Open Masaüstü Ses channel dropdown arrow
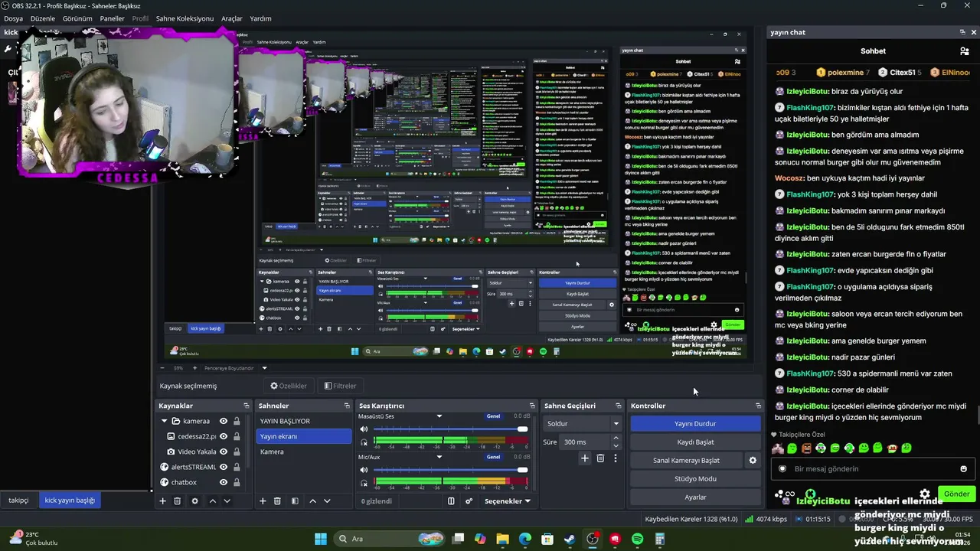 [439, 416]
